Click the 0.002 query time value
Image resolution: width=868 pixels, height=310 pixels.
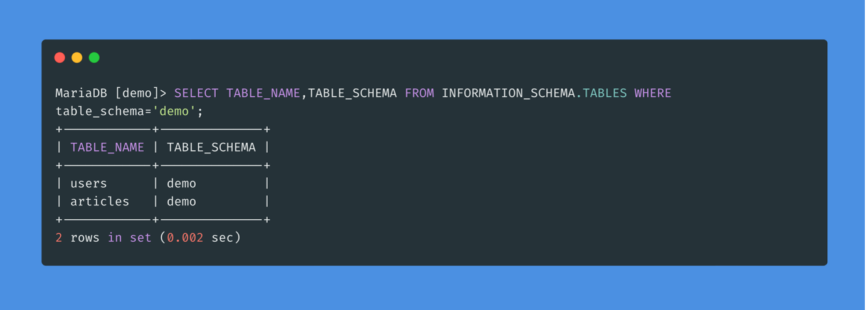click(x=185, y=238)
